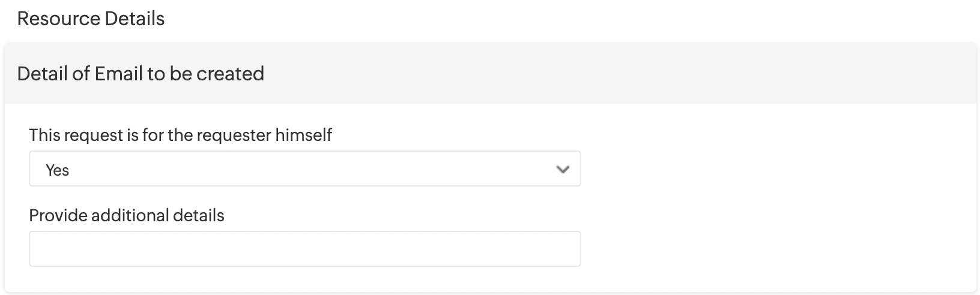This screenshot has width=980, height=295.
Task: Expand the Yes combo box
Action: coord(304,169)
